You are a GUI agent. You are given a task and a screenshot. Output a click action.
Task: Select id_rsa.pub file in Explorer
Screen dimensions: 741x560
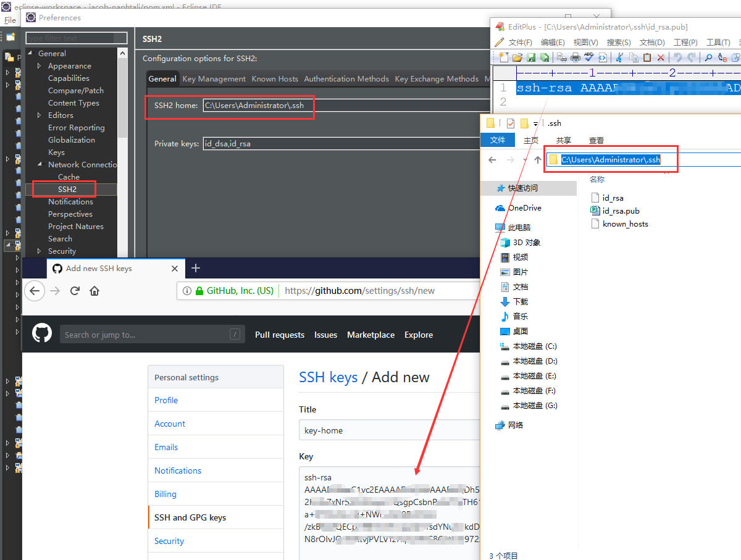click(615, 211)
